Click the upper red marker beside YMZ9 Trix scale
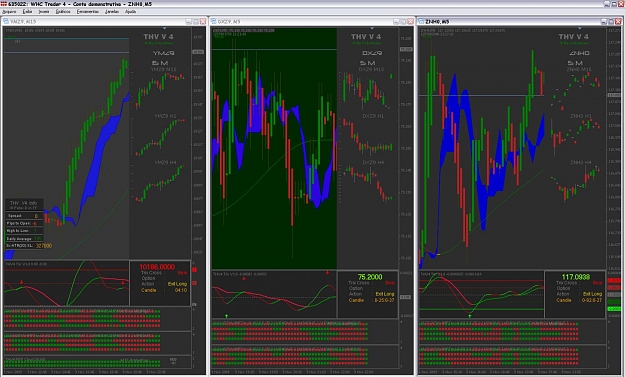The image size is (625, 377). tap(195, 270)
